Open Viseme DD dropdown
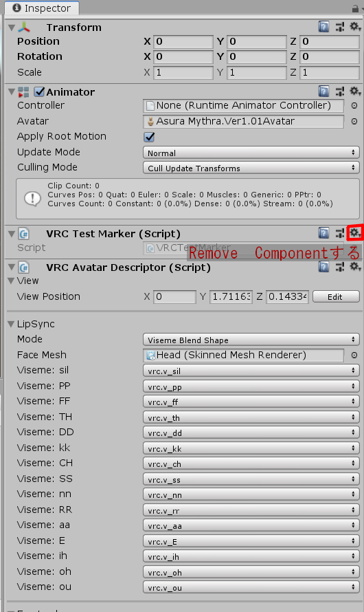This screenshot has height=612, width=364. (251, 433)
